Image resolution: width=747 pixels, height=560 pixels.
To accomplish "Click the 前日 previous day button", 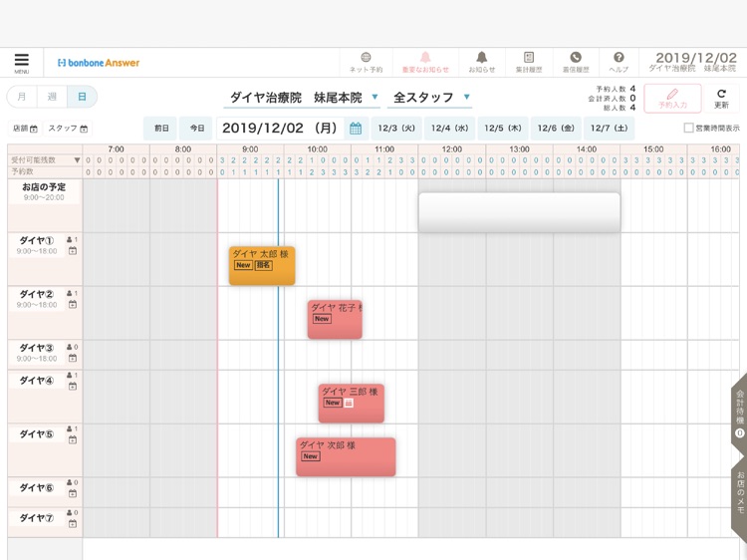I will coord(161,129).
